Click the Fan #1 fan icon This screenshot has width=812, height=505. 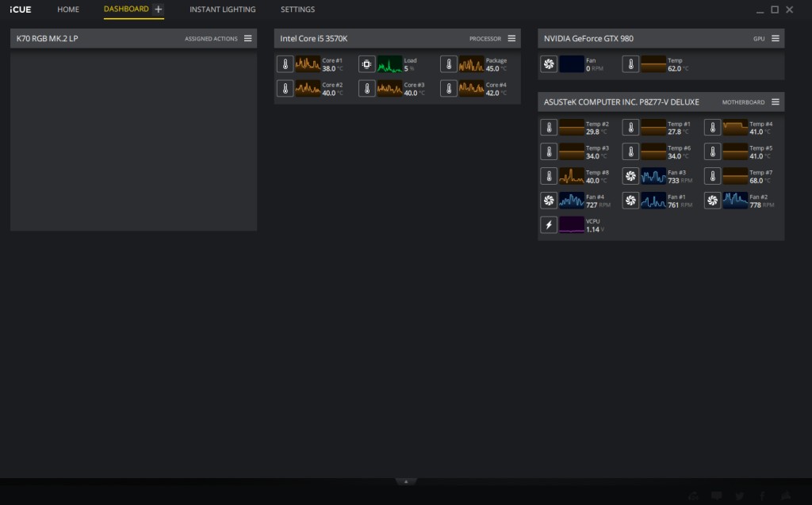(x=630, y=201)
